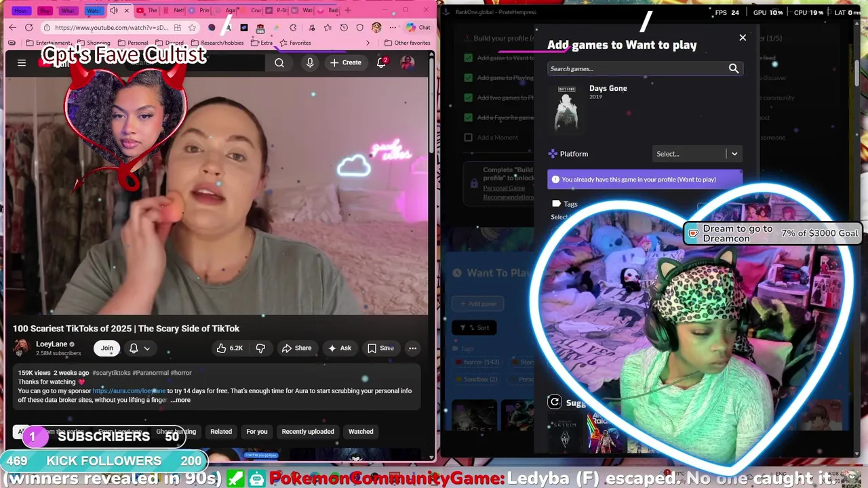Open the LoeyLane channel avatar
Screen dimensions: 868x488
coord(21,348)
